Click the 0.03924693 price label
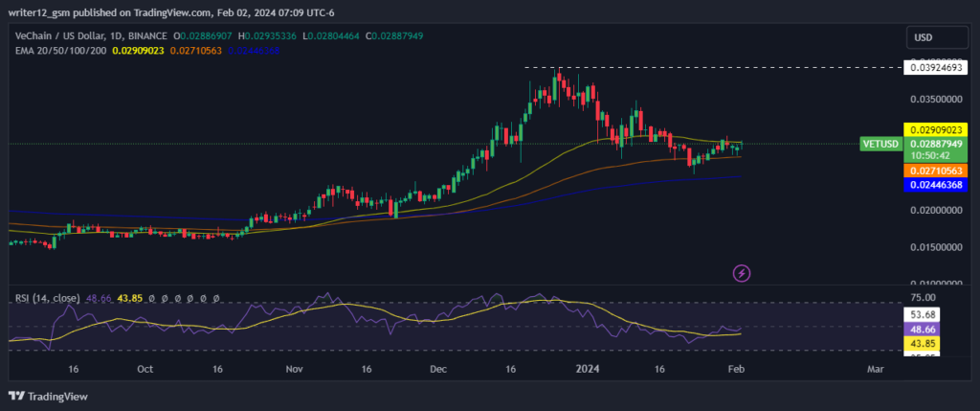This screenshot has width=980, height=411. click(x=936, y=68)
